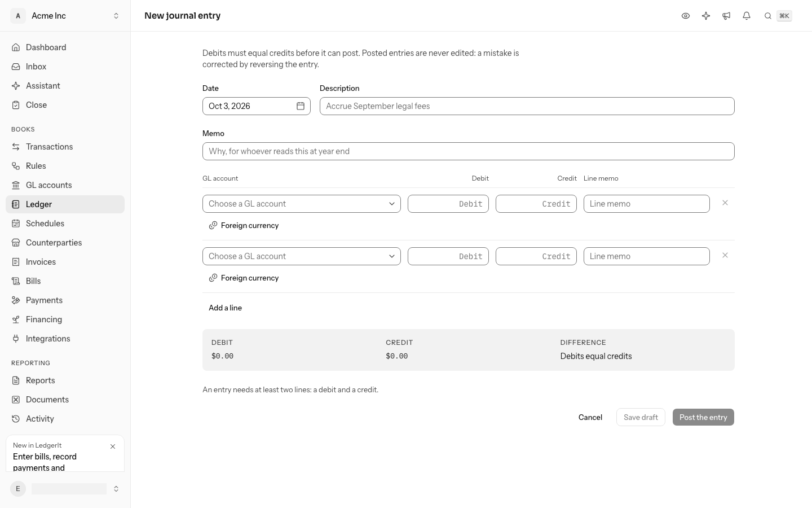Open the first line's GL account dropdown
812x508 pixels.
click(302, 204)
